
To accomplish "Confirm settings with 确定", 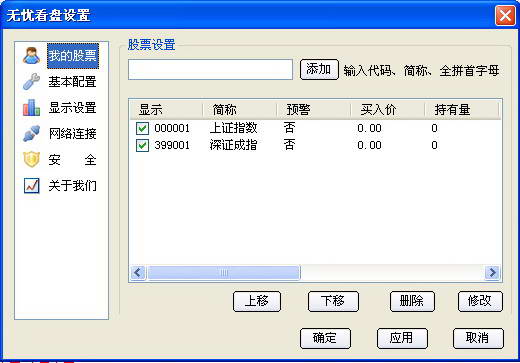I will pos(325,338).
